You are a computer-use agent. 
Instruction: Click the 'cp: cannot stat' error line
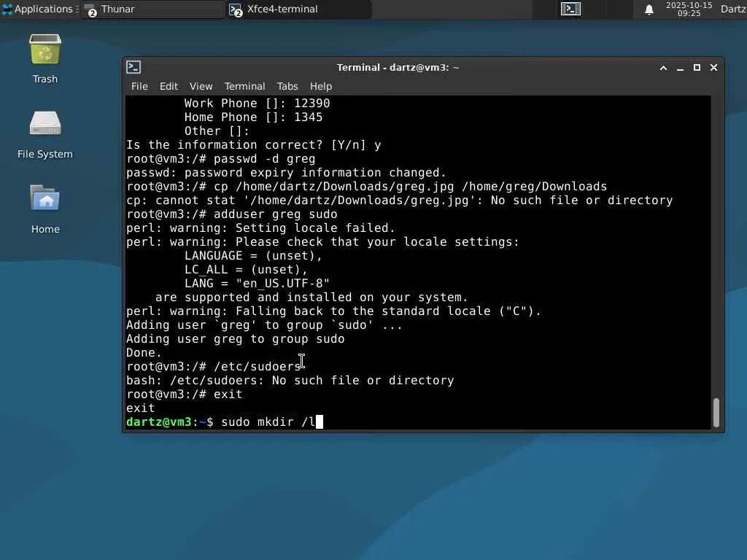tap(399, 200)
